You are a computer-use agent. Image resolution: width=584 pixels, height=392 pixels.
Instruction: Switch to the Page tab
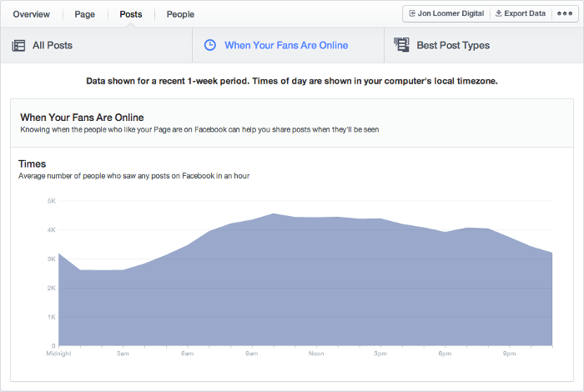(84, 14)
